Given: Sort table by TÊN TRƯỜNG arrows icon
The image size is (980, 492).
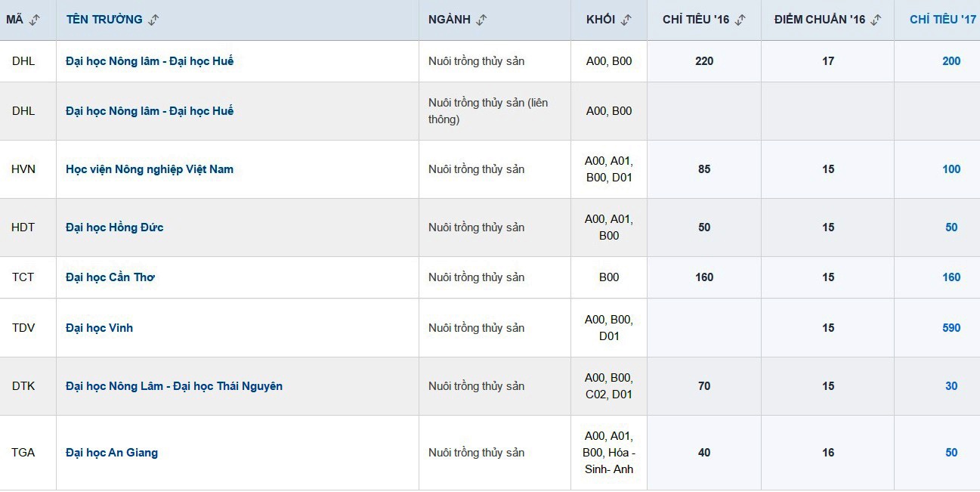Looking at the screenshot, I should [x=153, y=20].
